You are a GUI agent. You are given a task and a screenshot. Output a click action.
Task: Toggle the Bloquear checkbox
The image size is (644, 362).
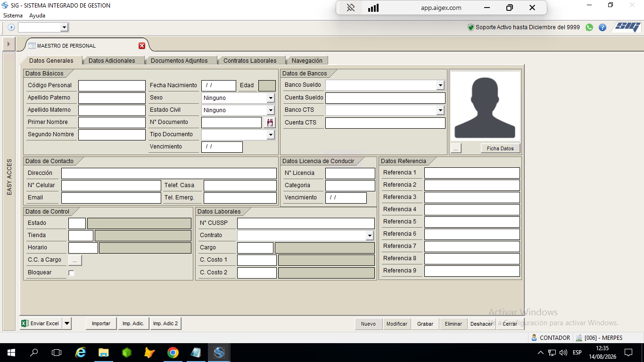tap(72, 273)
